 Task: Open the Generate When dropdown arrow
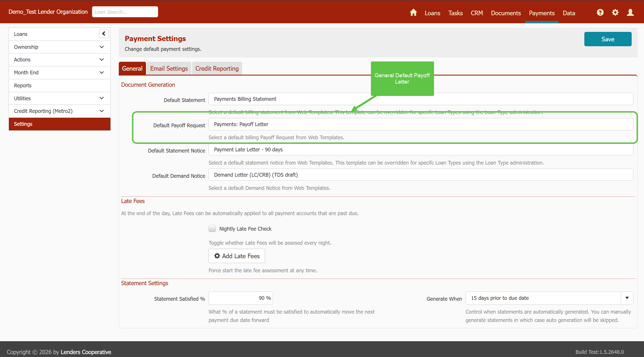tap(627, 298)
